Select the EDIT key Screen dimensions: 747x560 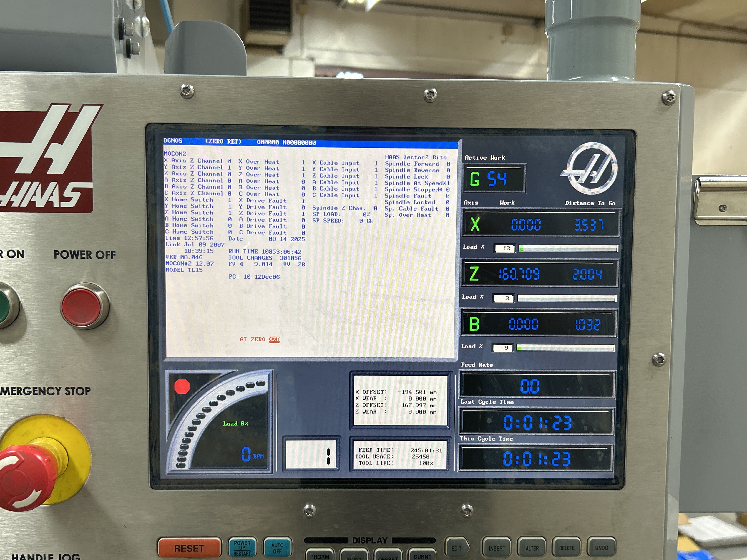[457, 548]
